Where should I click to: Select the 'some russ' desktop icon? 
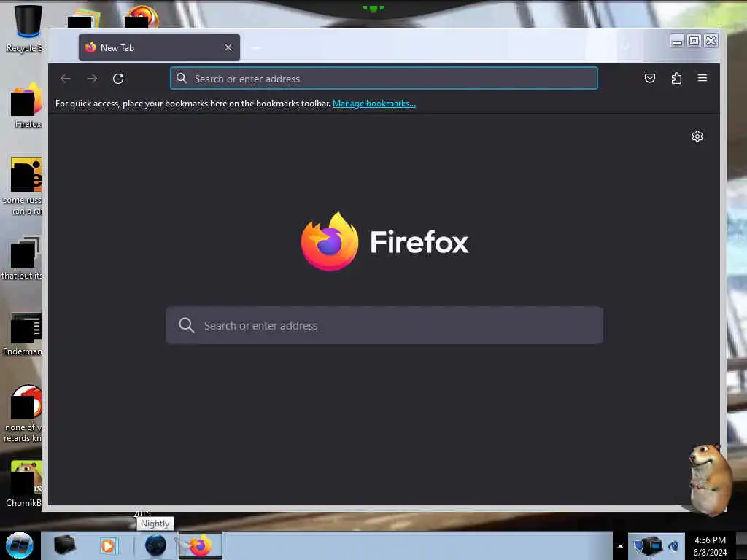coord(24,186)
